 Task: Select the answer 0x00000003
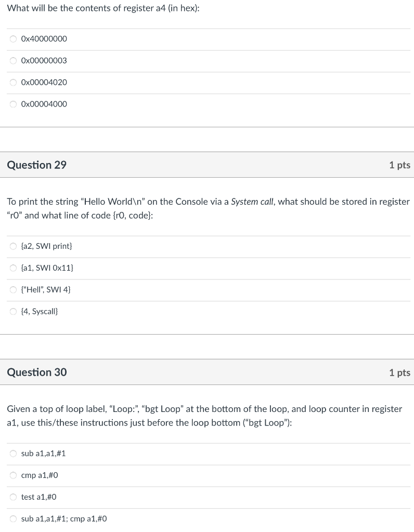tap(12, 61)
